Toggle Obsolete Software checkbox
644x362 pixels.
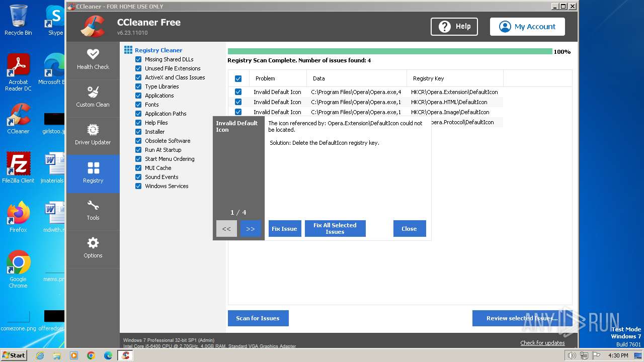click(x=138, y=141)
